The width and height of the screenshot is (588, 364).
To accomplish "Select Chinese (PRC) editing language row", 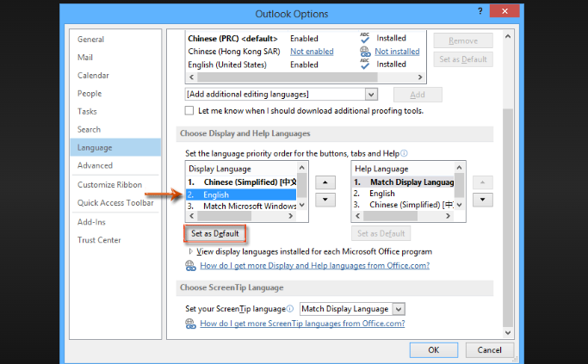I will coord(306,38).
